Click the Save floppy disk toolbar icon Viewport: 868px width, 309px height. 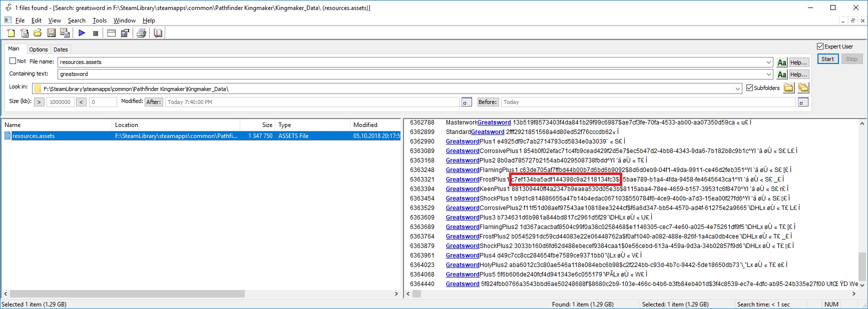(x=51, y=33)
